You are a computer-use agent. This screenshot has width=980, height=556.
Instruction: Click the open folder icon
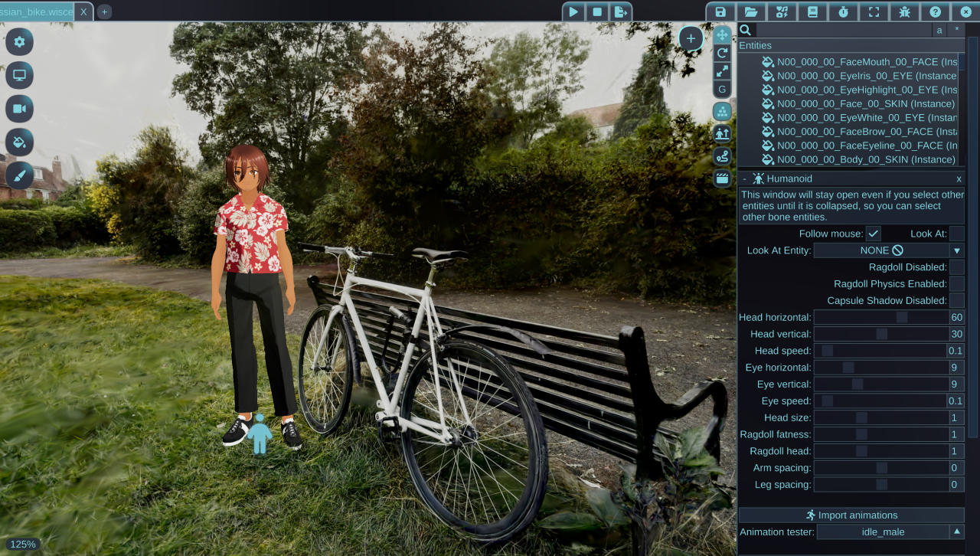tap(750, 11)
